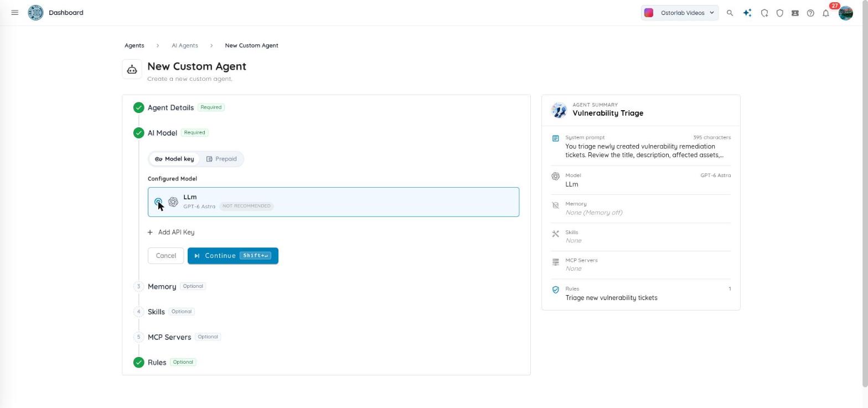This screenshot has height=408, width=868.
Task: Open Ostorlab Videos organization dropdown
Action: pyautogui.click(x=680, y=13)
